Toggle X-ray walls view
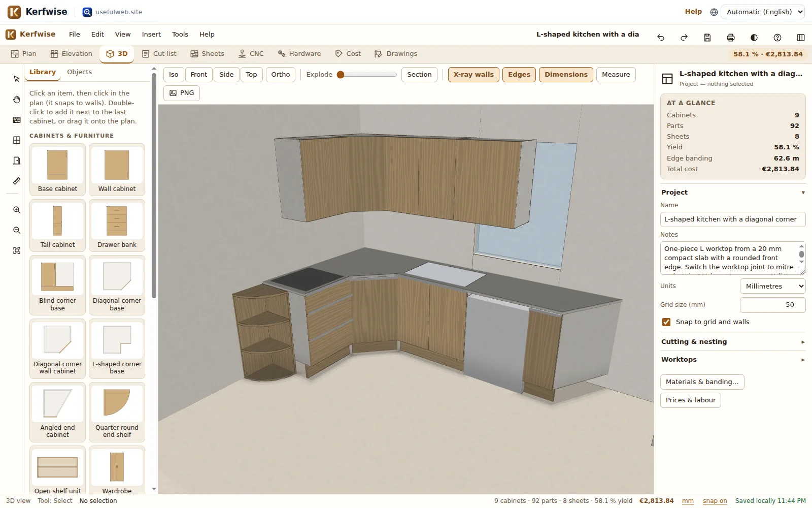The width and height of the screenshot is (812, 508). pos(473,75)
